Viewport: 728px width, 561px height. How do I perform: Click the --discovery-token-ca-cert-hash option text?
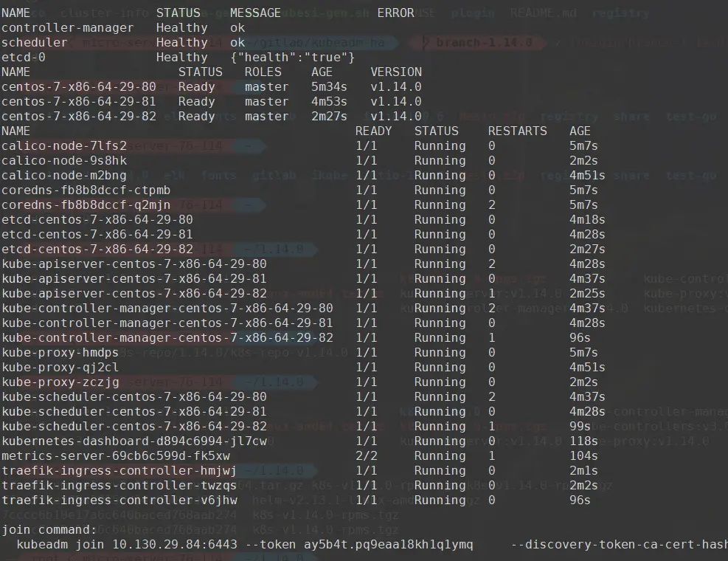coord(620,545)
